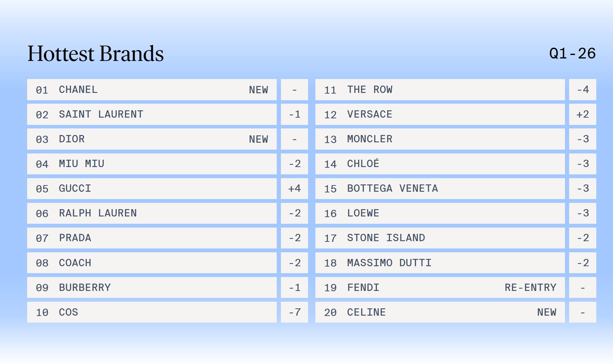The image size is (613, 364).
Task: Click the NEW tag beside CELINE
Action: coord(547,312)
